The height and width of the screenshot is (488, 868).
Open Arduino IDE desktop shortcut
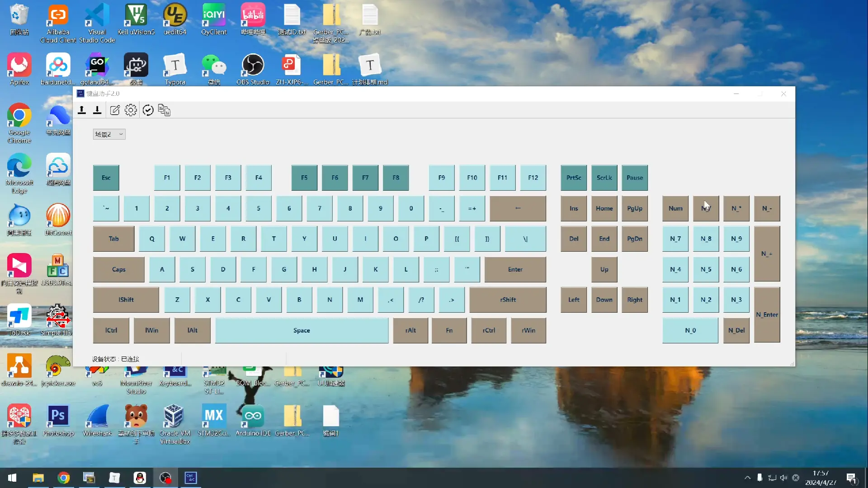coord(253,421)
